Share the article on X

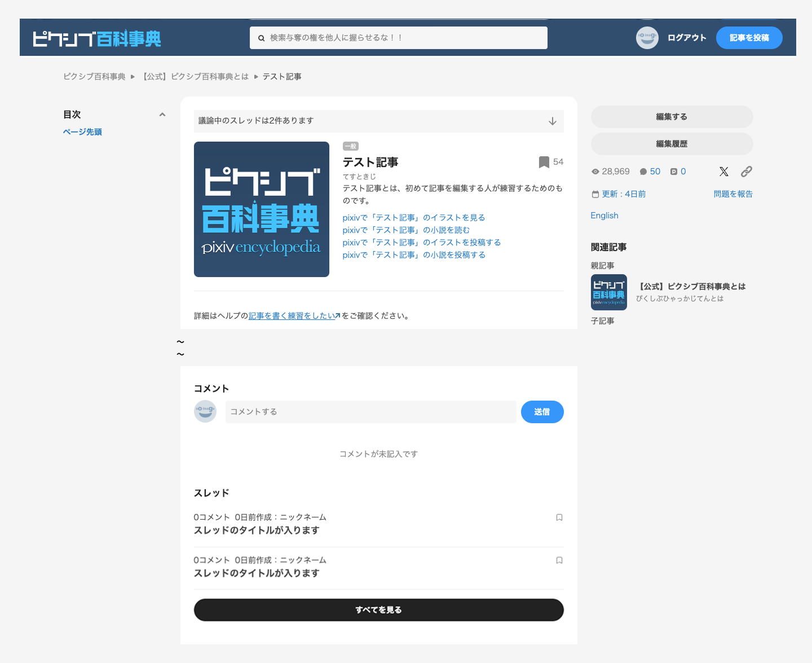tap(724, 172)
